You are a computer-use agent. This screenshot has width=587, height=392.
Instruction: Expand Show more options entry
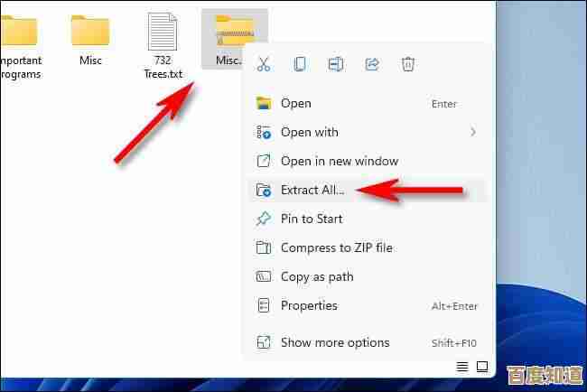334,342
